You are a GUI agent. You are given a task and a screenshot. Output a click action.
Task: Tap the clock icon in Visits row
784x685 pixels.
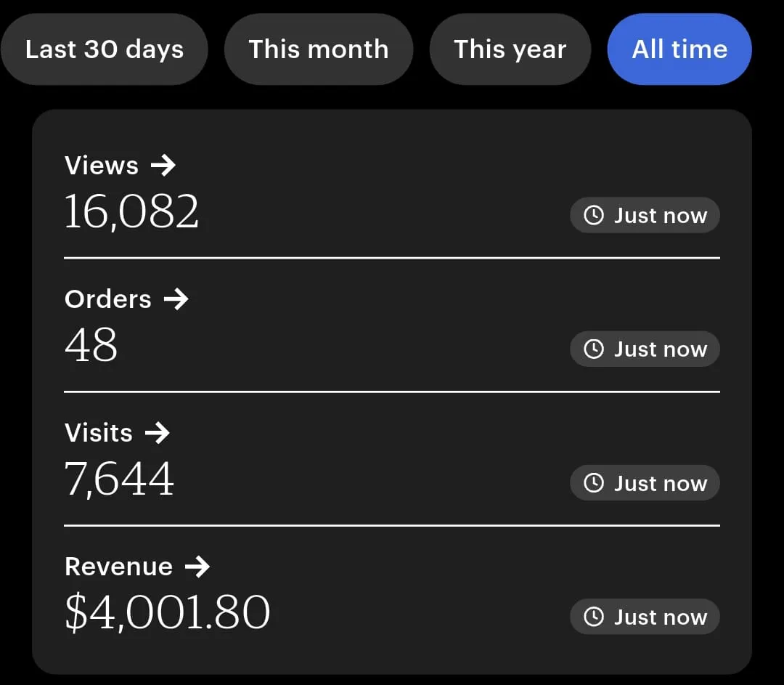594,483
